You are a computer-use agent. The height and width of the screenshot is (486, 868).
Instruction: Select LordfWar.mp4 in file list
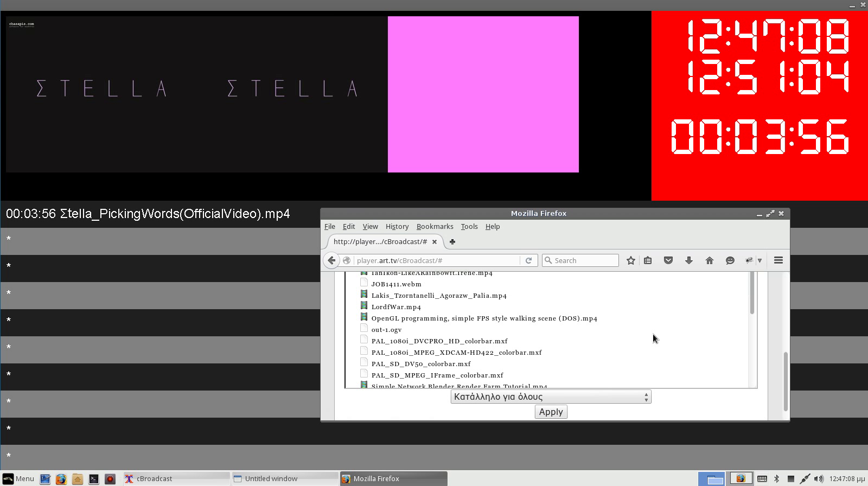coord(396,307)
